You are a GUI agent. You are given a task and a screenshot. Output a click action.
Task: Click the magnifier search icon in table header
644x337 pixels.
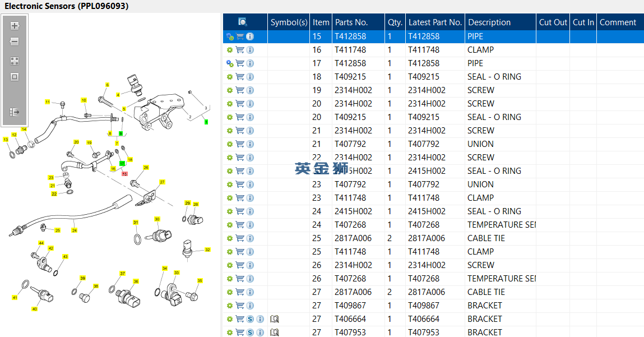click(243, 22)
